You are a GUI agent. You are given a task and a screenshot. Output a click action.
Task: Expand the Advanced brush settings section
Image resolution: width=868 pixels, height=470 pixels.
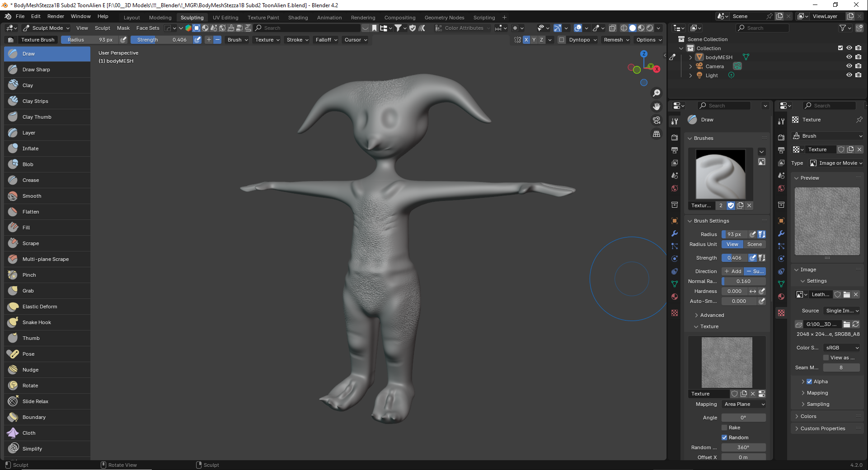[712, 315]
